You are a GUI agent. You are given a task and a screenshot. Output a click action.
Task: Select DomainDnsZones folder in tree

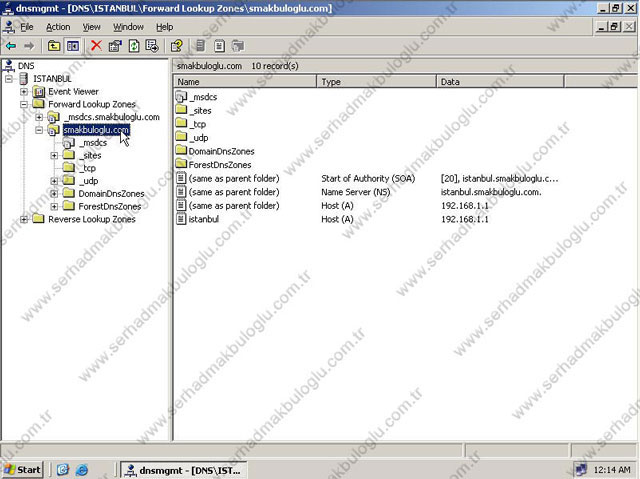[x=111, y=193]
